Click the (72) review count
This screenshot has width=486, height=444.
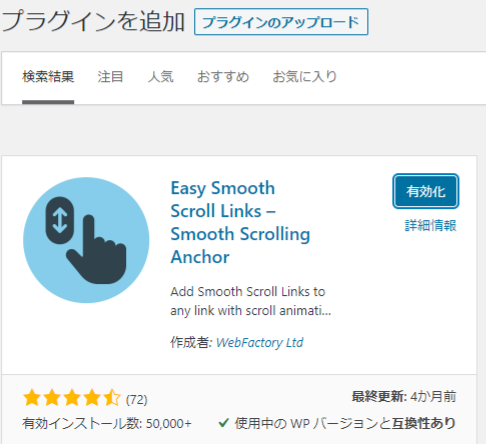[x=137, y=399]
